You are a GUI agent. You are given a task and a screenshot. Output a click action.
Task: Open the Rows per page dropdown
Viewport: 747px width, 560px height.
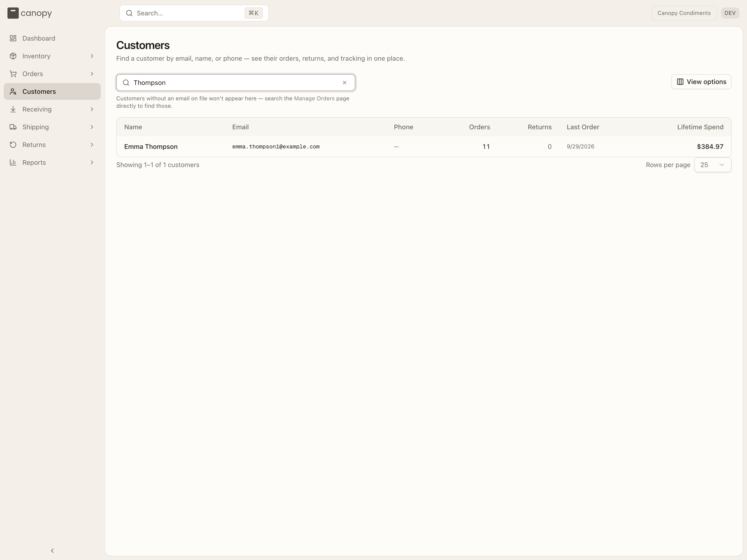[x=712, y=165]
